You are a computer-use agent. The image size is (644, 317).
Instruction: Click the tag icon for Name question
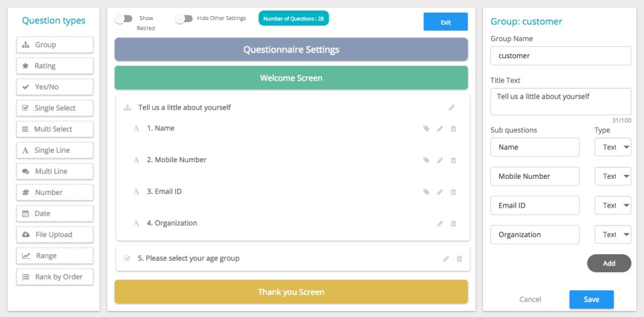pyautogui.click(x=427, y=129)
